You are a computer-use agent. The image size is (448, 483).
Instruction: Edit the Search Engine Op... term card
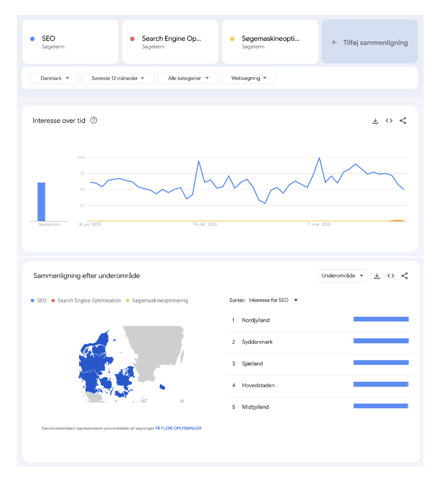click(x=170, y=42)
